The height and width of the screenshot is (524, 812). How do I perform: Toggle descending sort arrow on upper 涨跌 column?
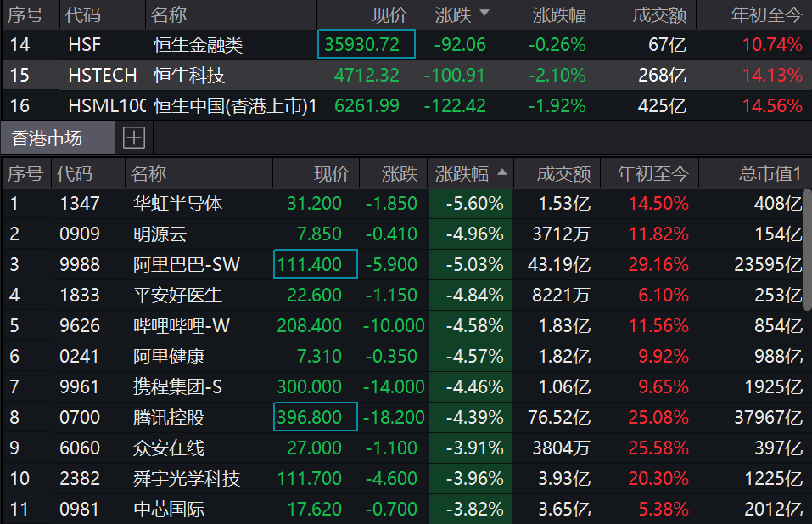tap(484, 13)
